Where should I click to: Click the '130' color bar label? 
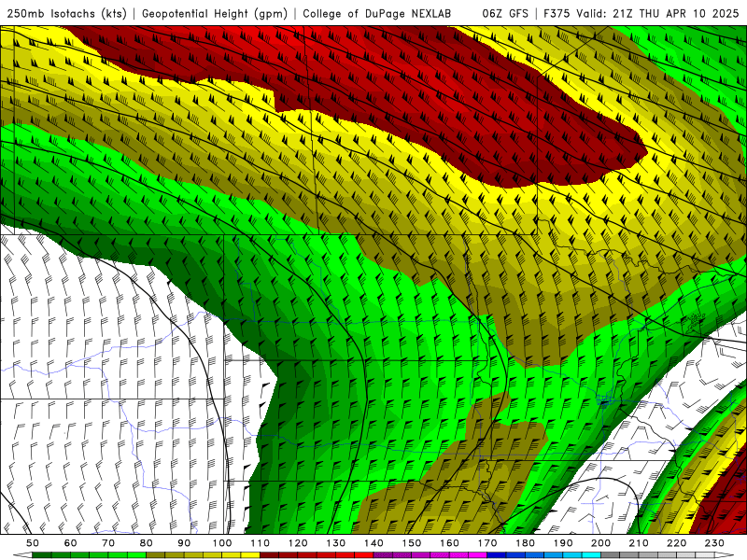pos(336,543)
